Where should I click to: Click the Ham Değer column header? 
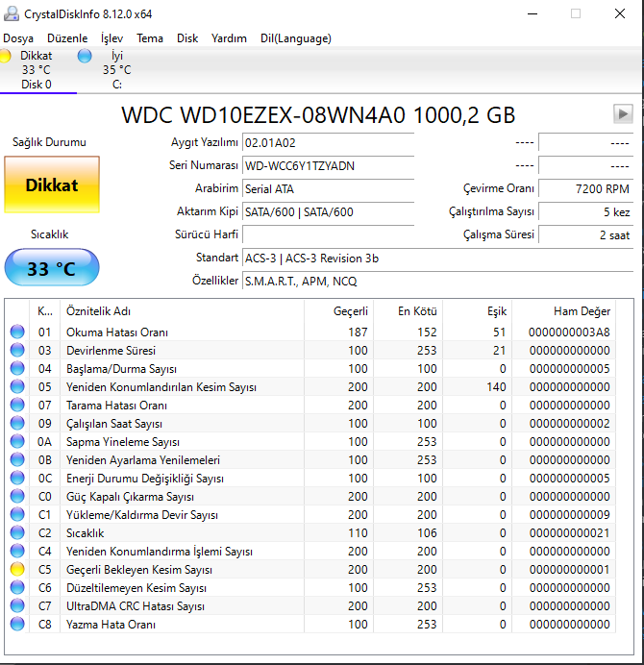pyautogui.click(x=564, y=311)
